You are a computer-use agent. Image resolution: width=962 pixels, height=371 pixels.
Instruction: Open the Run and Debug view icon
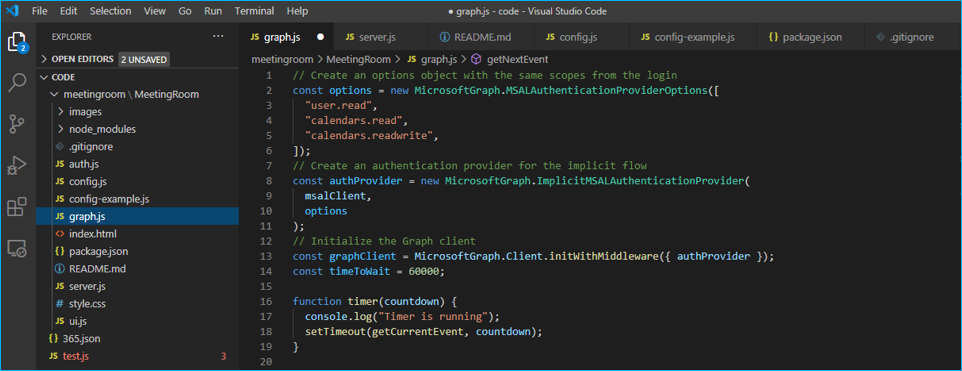[x=17, y=166]
